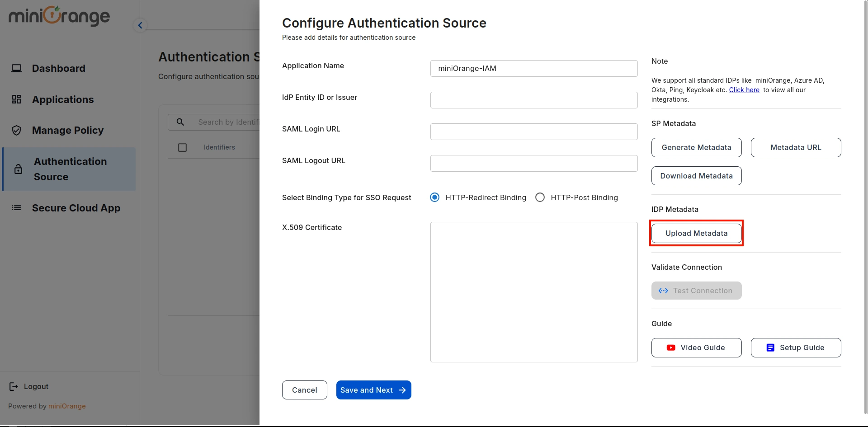Select HTTP-Post Binding option
This screenshot has width=868, height=427.
[x=540, y=197]
